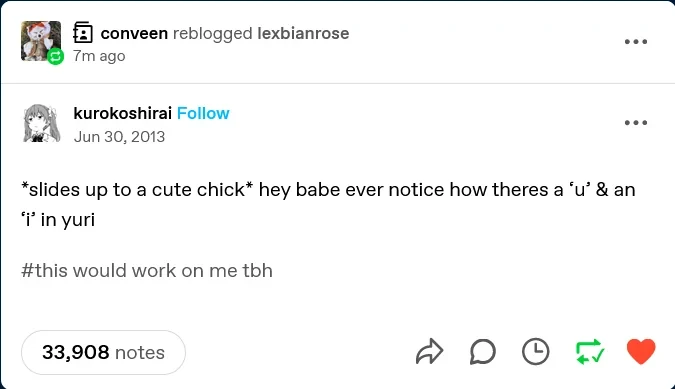Image resolution: width=675 pixels, height=389 pixels.
Task: Click the clock queue icon
Action: point(536,352)
